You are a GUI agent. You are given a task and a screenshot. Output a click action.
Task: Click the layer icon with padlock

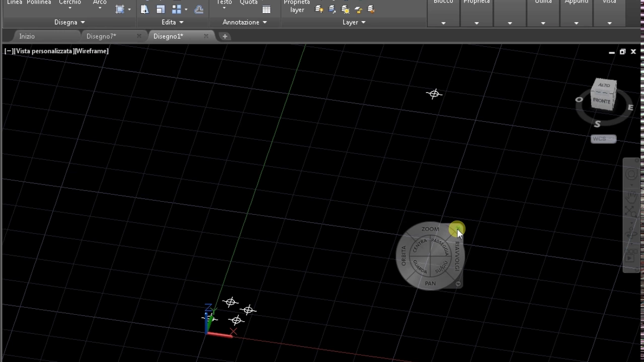point(358,9)
